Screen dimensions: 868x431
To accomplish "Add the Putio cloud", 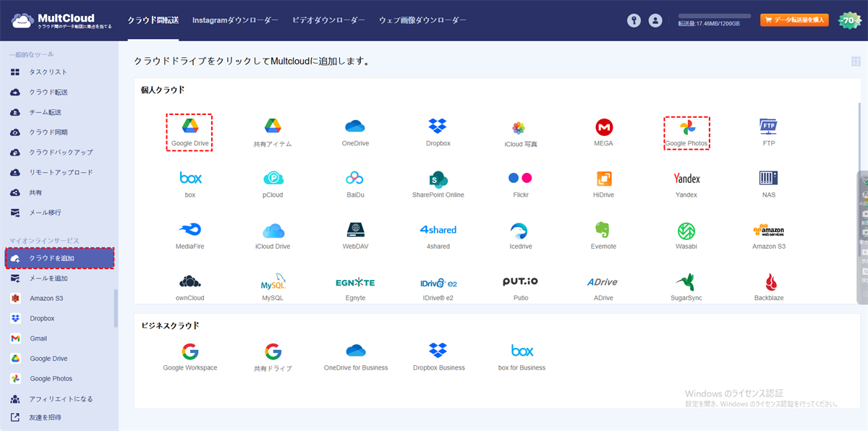I will [x=521, y=287].
